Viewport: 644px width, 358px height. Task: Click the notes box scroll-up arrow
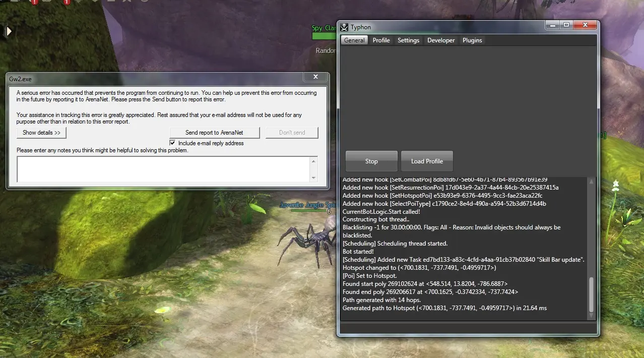coord(314,161)
